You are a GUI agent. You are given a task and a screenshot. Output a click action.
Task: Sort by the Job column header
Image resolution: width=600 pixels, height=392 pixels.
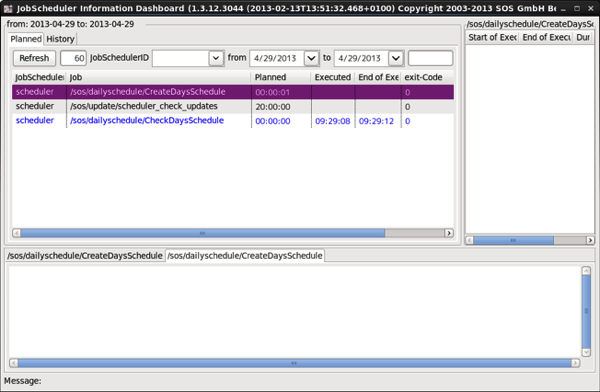pyautogui.click(x=159, y=77)
